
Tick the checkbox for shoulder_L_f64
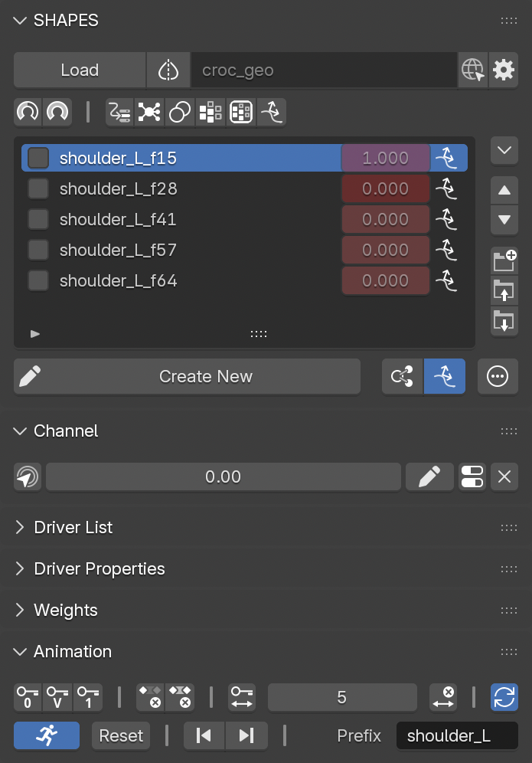(x=38, y=281)
